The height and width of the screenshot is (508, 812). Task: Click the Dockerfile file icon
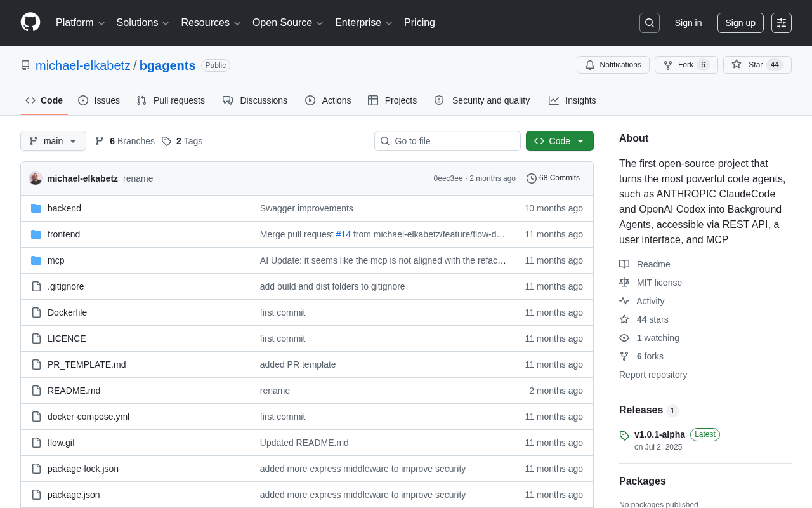click(36, 312)
